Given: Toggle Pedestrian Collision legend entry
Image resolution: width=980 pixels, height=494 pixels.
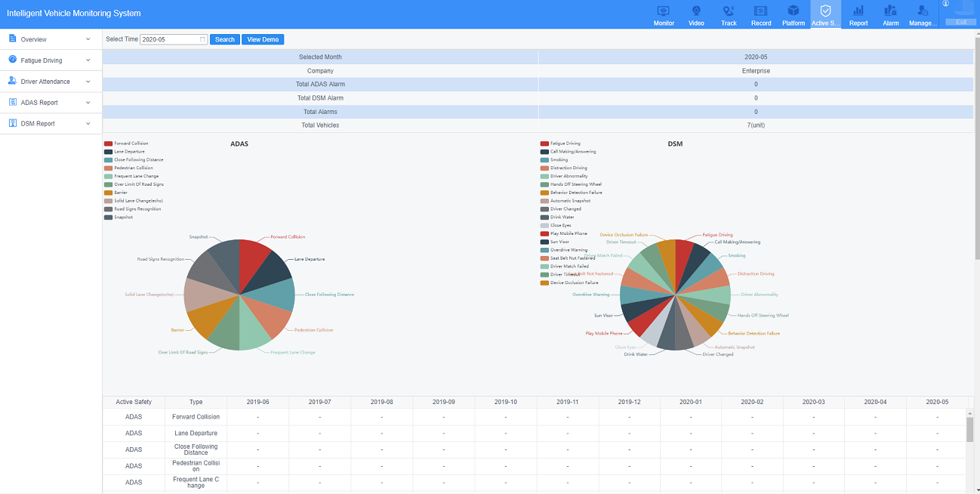Looking at the screenshot, I should [x=128, y=168].
